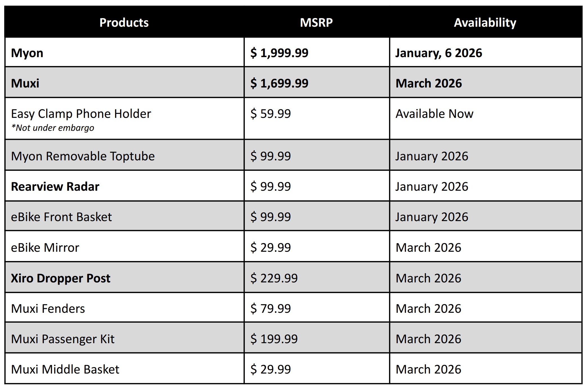This screenshot has height=389, width=588.
Task: Select the Muxi Passenger Kit entry
Action: coord(63,339)
